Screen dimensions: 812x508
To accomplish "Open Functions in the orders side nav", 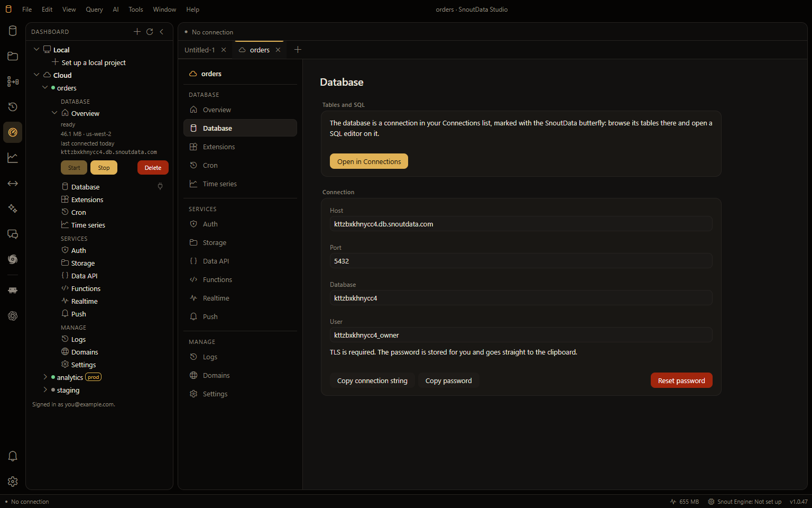I will pos(240,279).
